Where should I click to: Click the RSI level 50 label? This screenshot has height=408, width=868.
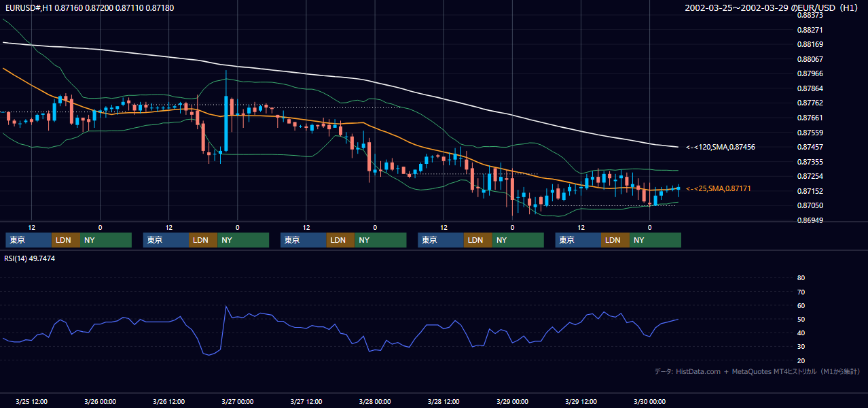click(x=801, y=319)
